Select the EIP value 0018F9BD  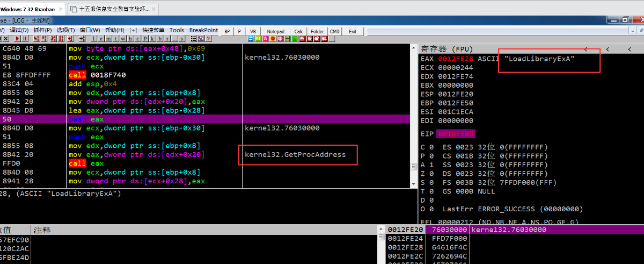(456, 133)
